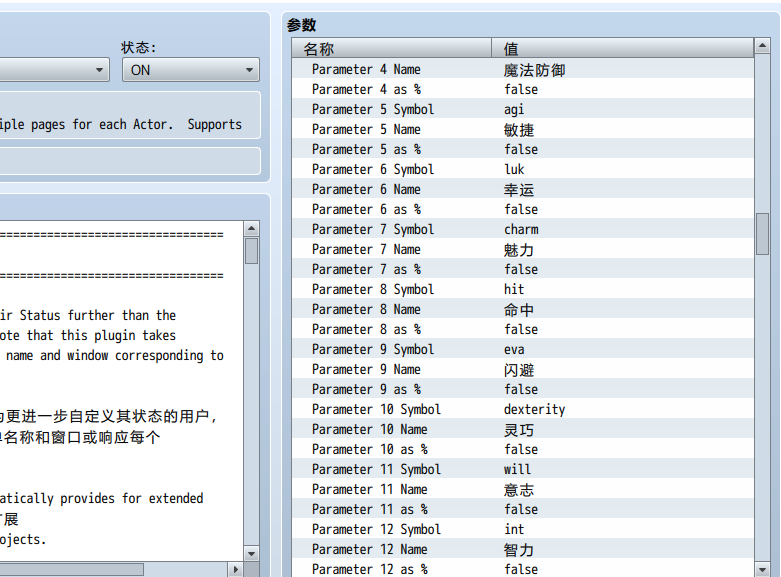Image resolution: width=781 pixels, height=577 pixels.
Task: Click the help text horizontal scroll right arrow
Action: coord(236,569)
